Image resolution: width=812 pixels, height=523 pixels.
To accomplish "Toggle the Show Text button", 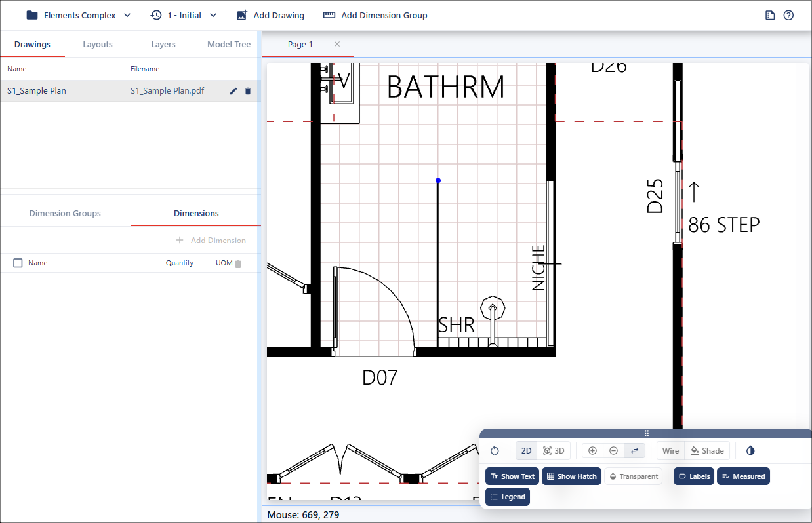I will click(512, 476).
